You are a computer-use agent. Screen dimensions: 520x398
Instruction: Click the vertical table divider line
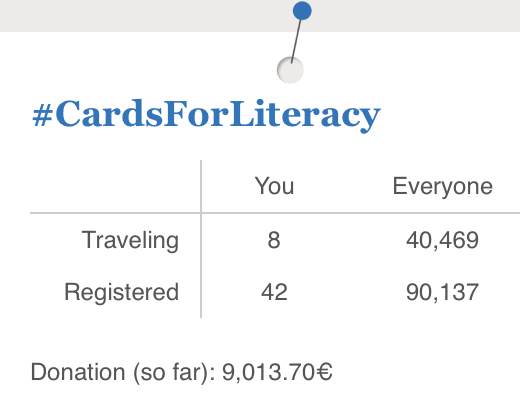click(201, 239)
